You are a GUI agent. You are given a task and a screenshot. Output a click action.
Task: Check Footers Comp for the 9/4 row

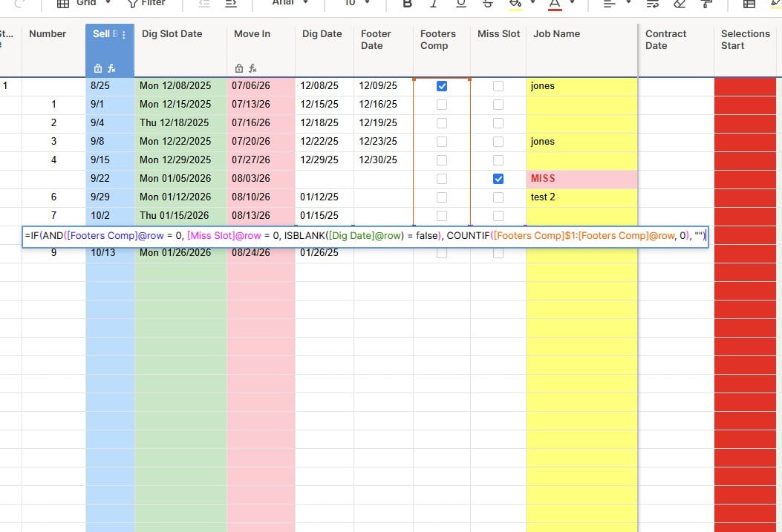click(441, 123)
